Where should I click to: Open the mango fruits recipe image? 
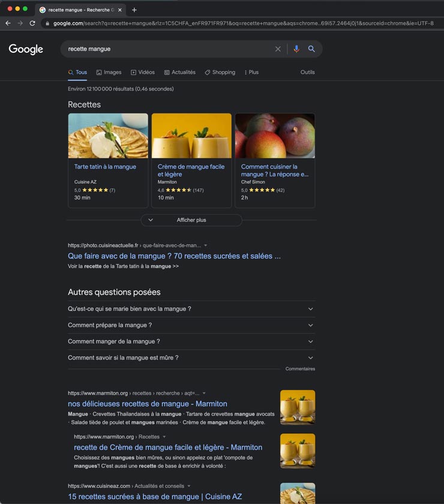(x=275, y=136)
